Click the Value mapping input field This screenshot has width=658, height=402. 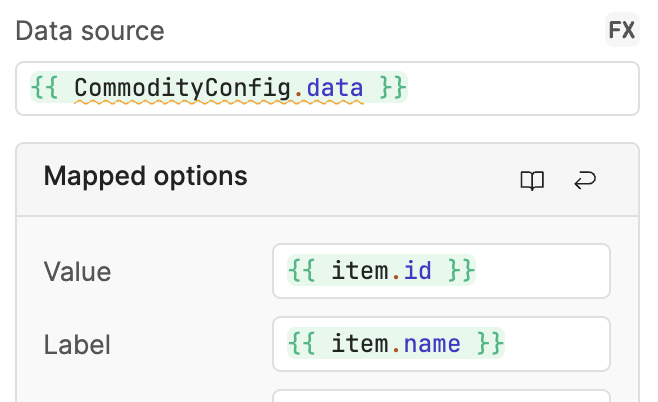(x=441, y=271)
